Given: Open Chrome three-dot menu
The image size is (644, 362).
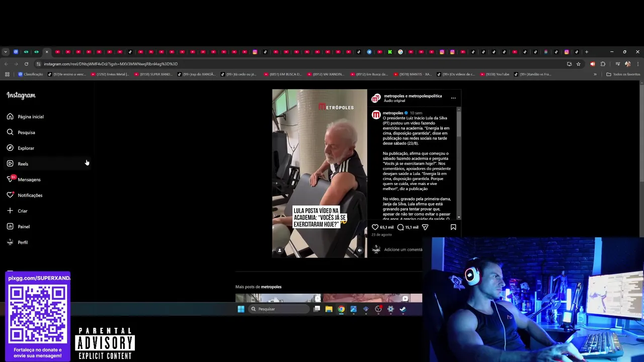Looking at the screenshot, I should pos(637,64).
